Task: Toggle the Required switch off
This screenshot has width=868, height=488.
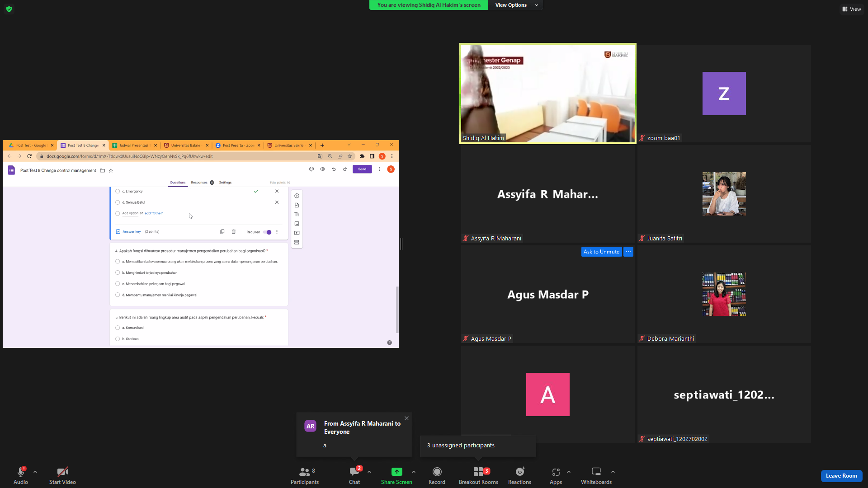Action: pos(267,232)
